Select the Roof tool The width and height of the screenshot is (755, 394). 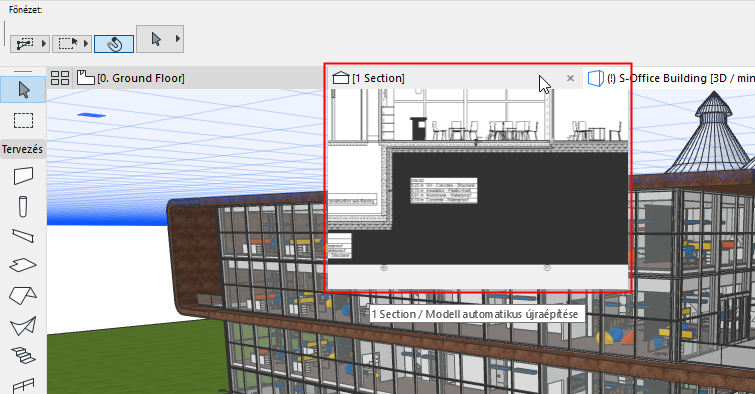pyautogui.click(x=23, y=295)
